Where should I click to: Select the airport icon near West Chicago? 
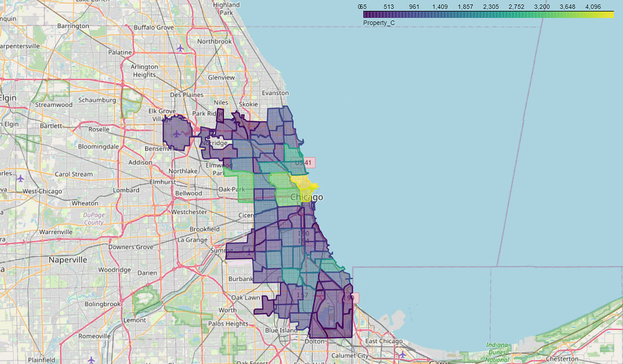pos(21,179)
